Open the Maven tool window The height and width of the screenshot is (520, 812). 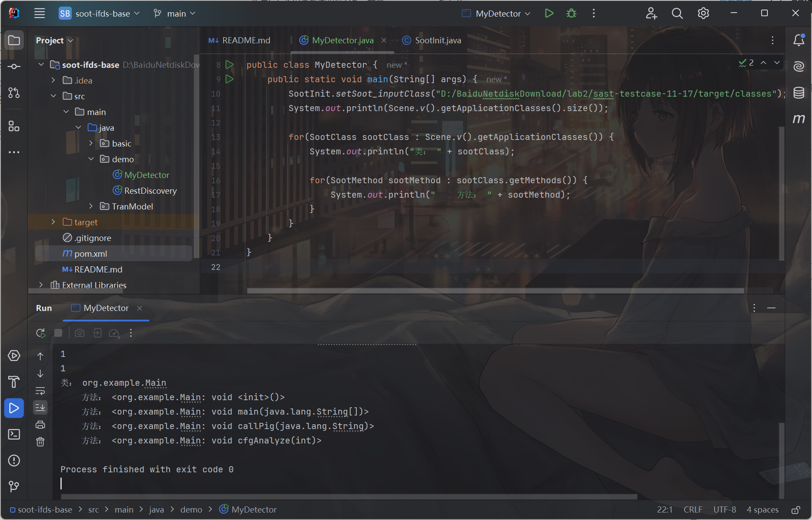[x=798, y=119]
